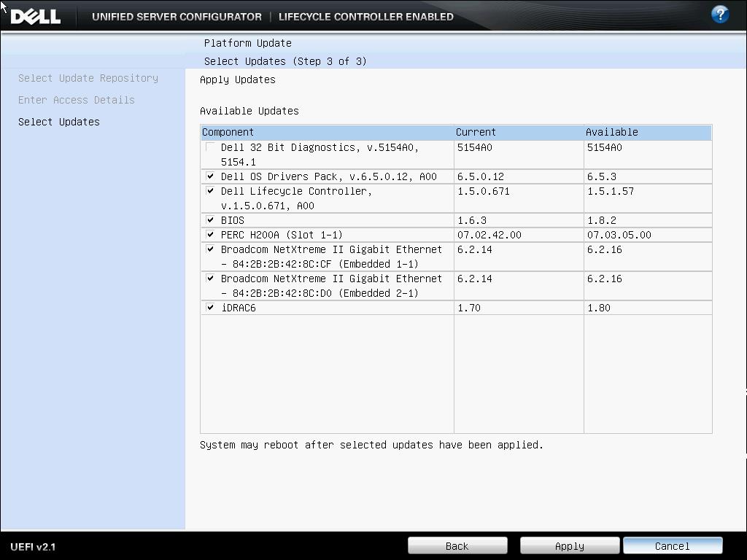
Task: Click available iDRAC6 version 1.80
Action: click(x=599, y=308)
